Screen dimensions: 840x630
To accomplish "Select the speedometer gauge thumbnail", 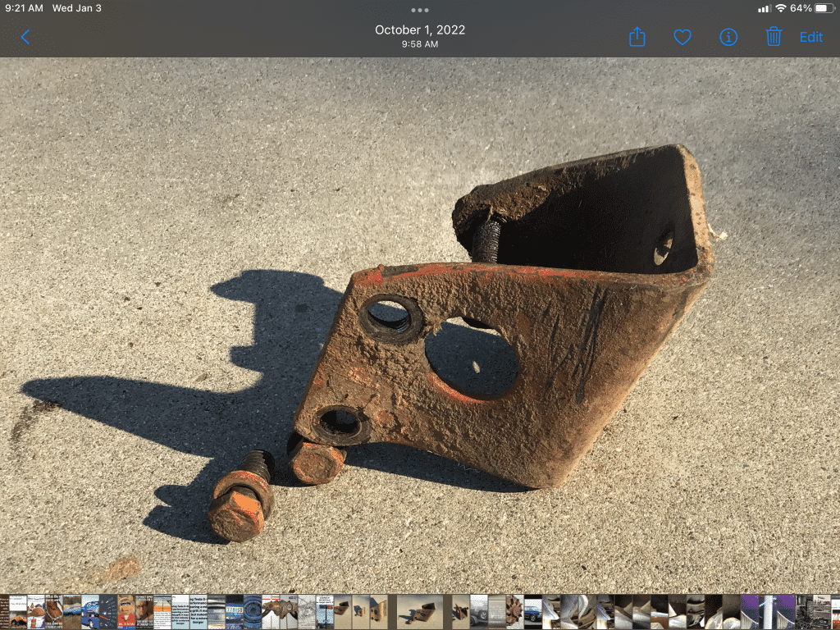I will (x=108, y=612).
